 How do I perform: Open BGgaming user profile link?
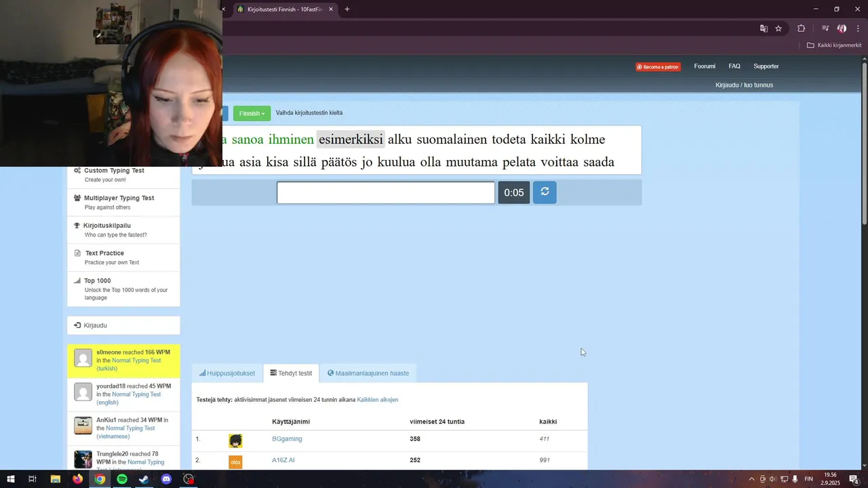tap(287, 439)
